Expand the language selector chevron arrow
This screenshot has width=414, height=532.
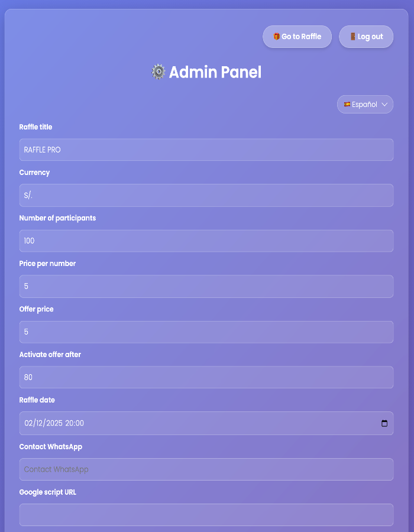(384, 105)
